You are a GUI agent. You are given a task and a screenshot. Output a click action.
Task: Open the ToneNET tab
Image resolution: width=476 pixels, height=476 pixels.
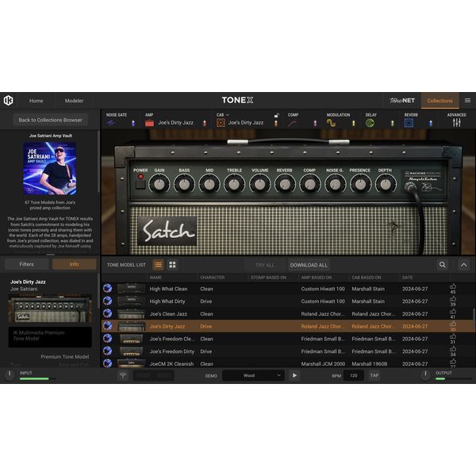(402, 101)
